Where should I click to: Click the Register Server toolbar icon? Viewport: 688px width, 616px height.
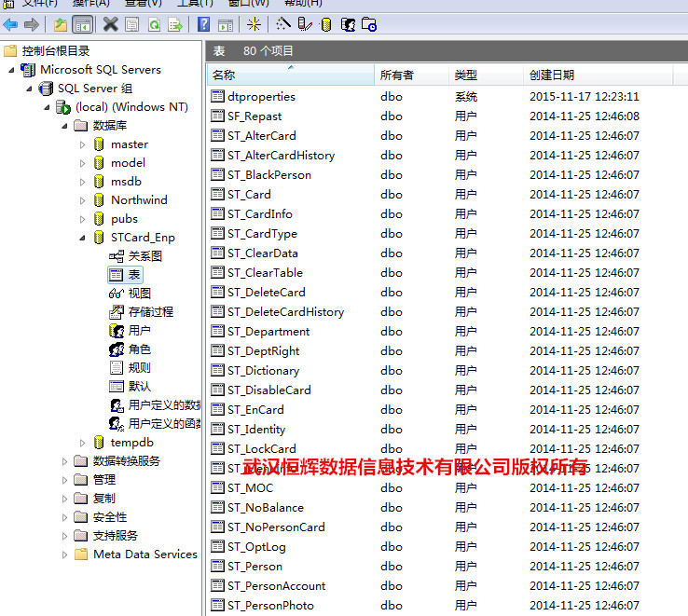pyautogui.click(x=305, y=24)
